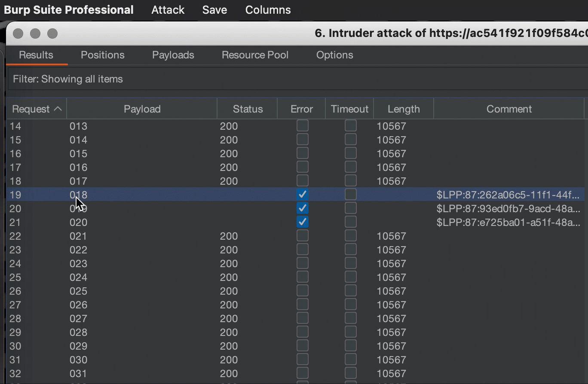Switch to the Payloads tab
Image resolution: width=588 pixels, height=384 pixels.
coord(173,55)
